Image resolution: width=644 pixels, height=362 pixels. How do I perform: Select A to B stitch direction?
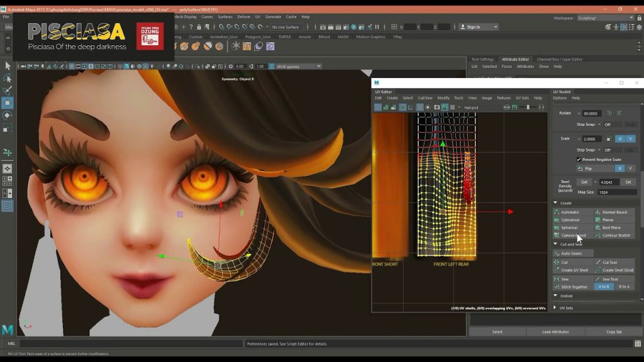pos(604,287)
